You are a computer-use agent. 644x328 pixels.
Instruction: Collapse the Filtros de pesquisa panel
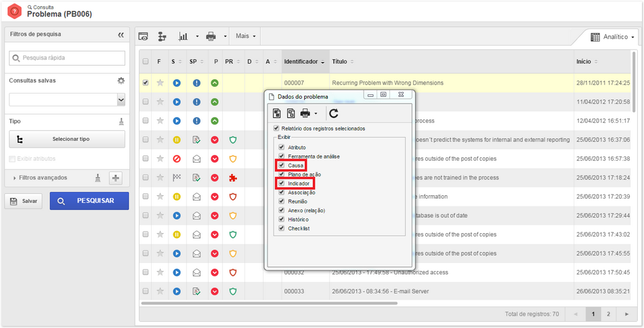pyautogui.click(x=121, y=35)
